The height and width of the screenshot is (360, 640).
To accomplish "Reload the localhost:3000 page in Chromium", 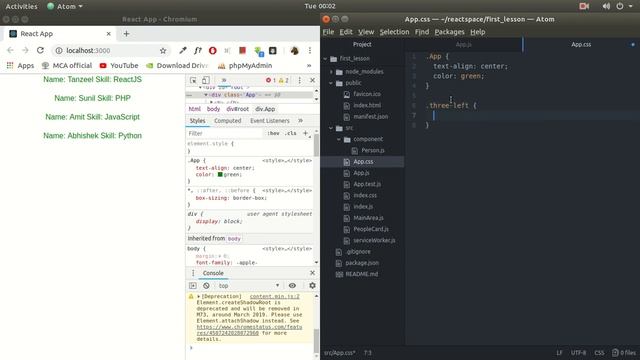I will pos(40,50).
